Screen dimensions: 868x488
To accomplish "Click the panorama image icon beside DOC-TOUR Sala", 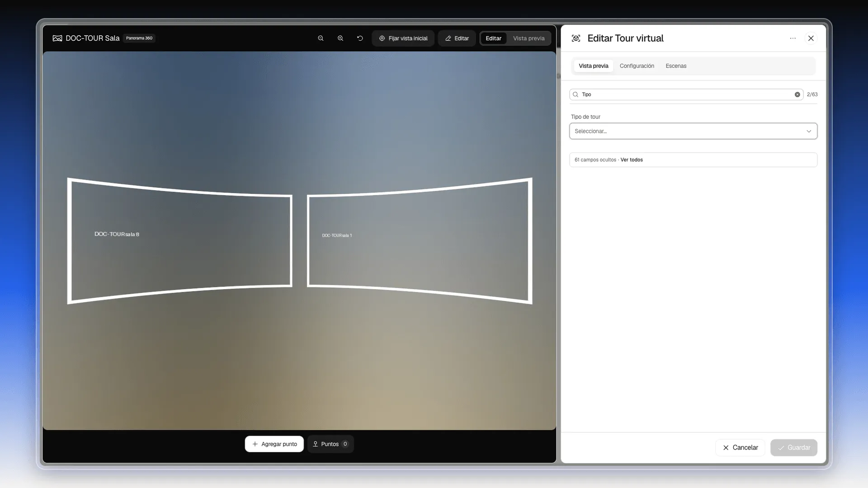I will [x=57, y=38].
